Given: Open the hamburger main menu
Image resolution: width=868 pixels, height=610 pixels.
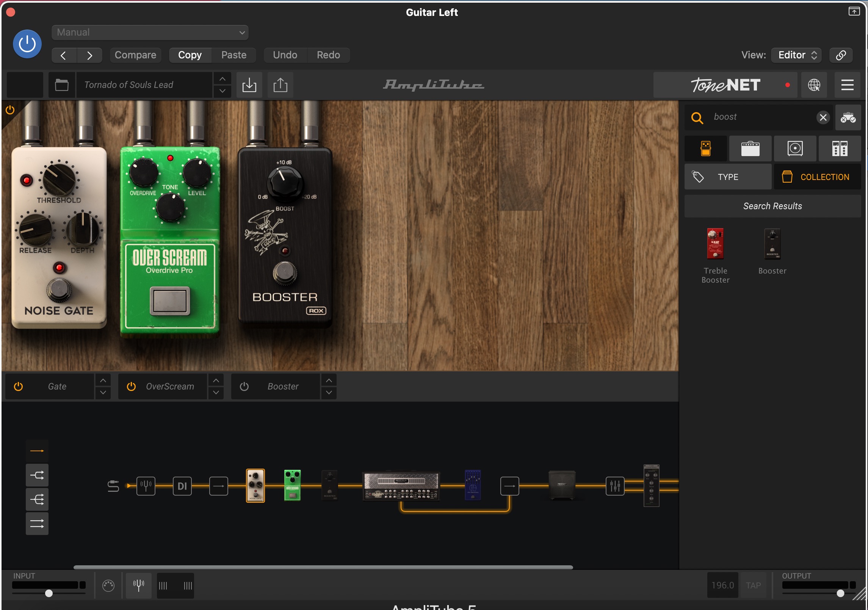Looking at the screenshot, I should (847, 85).
